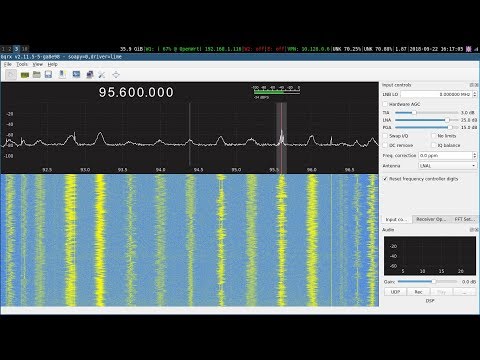
Task: Click the 93.0 frequency axis label
Action: coord(85,170)
